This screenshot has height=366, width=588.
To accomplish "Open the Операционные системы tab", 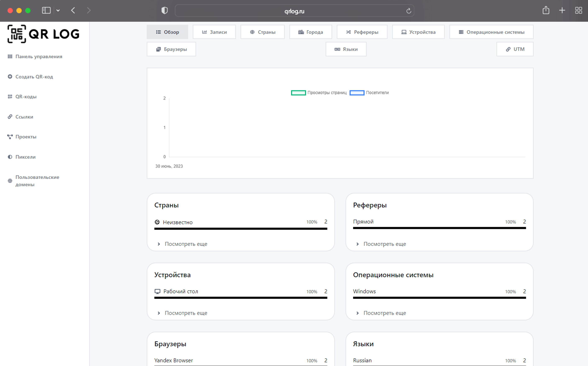I will pos(491,32).
